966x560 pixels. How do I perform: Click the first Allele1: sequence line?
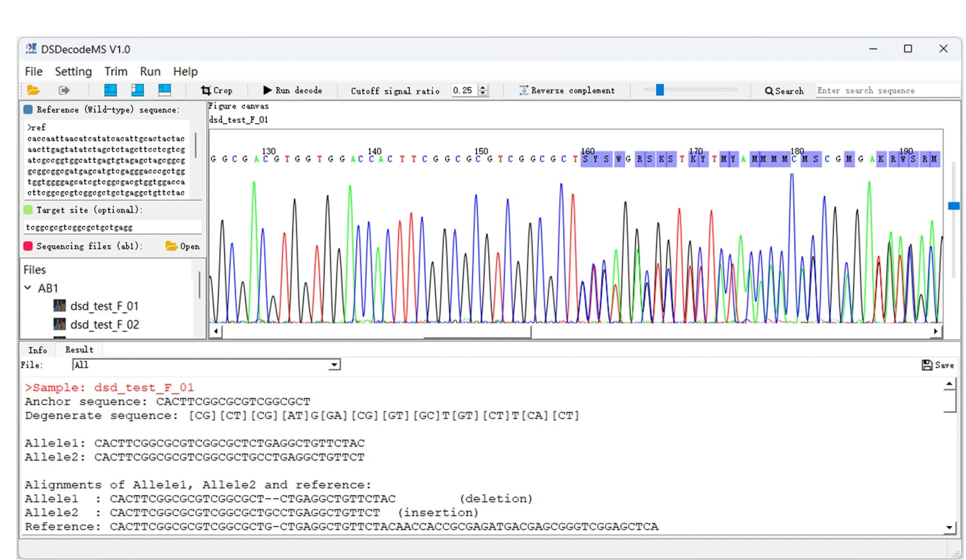click(195, 443)
